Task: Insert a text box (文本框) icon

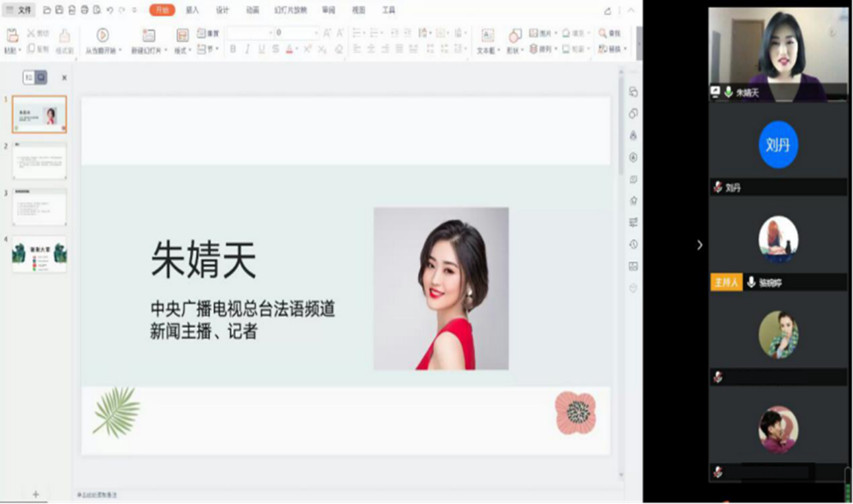Action: pyautogui.click(x=488, y=36)
